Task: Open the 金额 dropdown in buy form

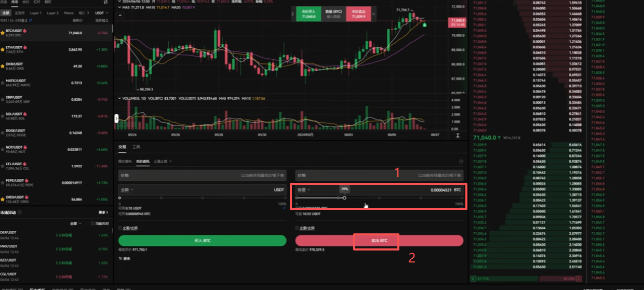Action: pos(127,190)
